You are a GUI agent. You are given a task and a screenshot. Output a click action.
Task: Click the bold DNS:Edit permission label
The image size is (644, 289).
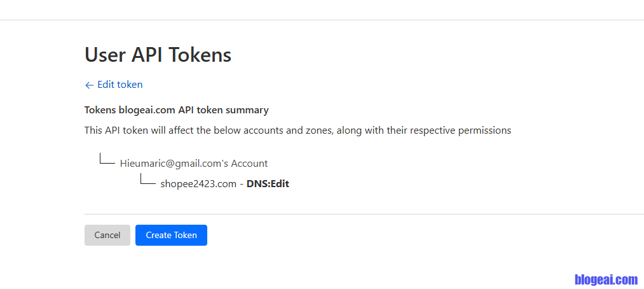point(268,184)
